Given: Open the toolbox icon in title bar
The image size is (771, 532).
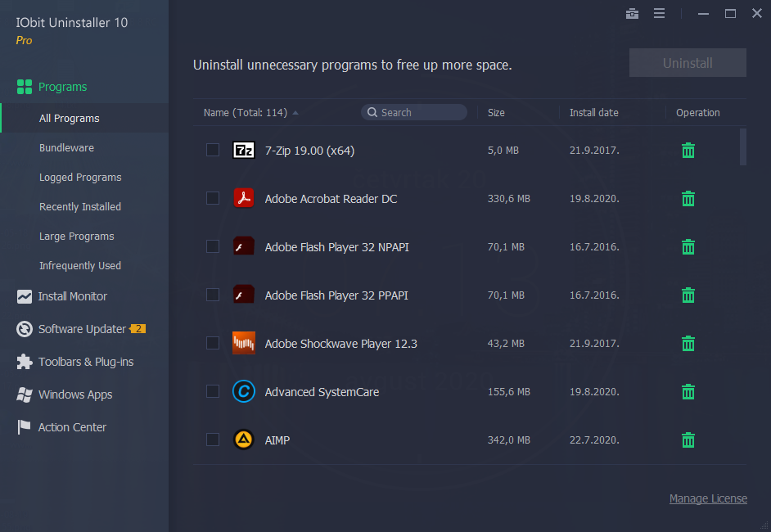Looking at the screenshot, I should click(632, 14).
